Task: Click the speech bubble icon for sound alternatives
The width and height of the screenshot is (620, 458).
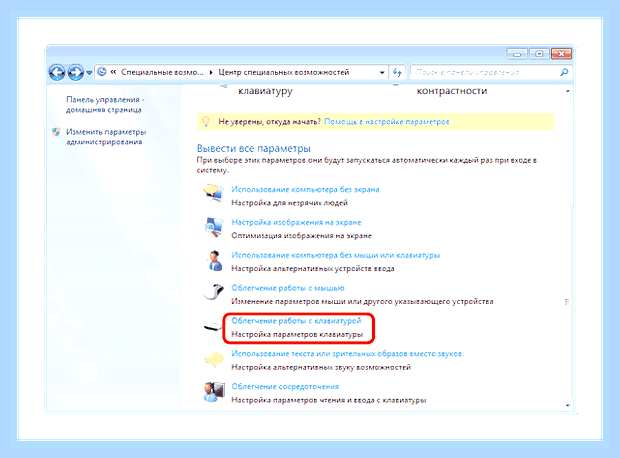Action: click(x=214, y=359)
